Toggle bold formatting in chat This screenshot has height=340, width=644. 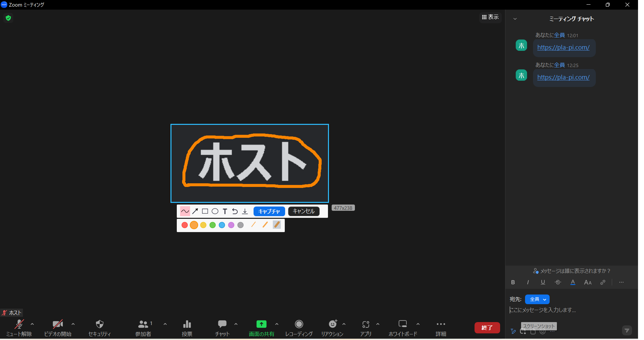click(513, 282)
